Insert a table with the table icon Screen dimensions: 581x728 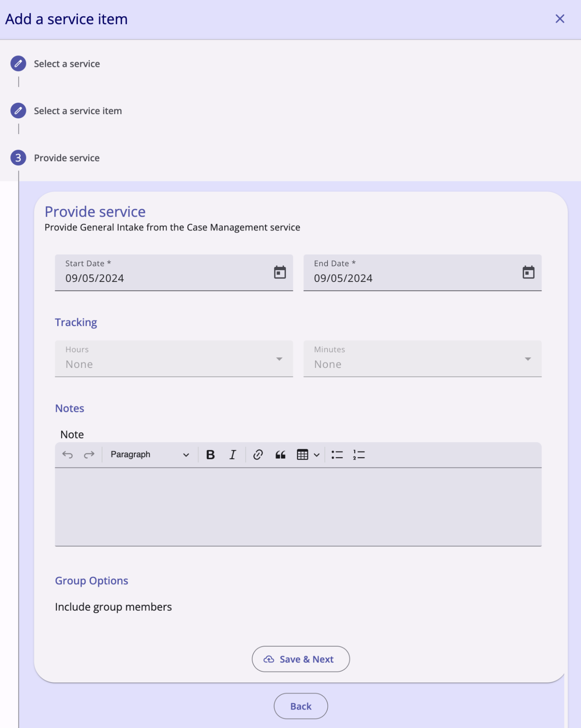coord(302,454)
